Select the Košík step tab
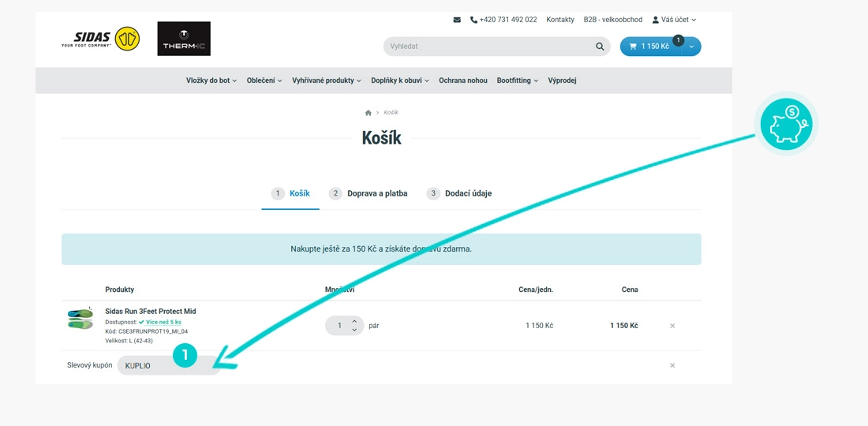 pos(290,193)
